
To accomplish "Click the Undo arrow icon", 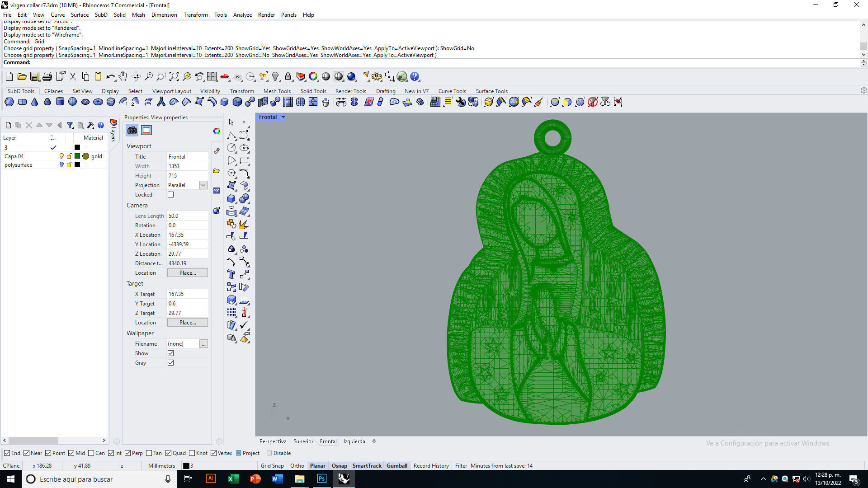I will tap(110, 76).
